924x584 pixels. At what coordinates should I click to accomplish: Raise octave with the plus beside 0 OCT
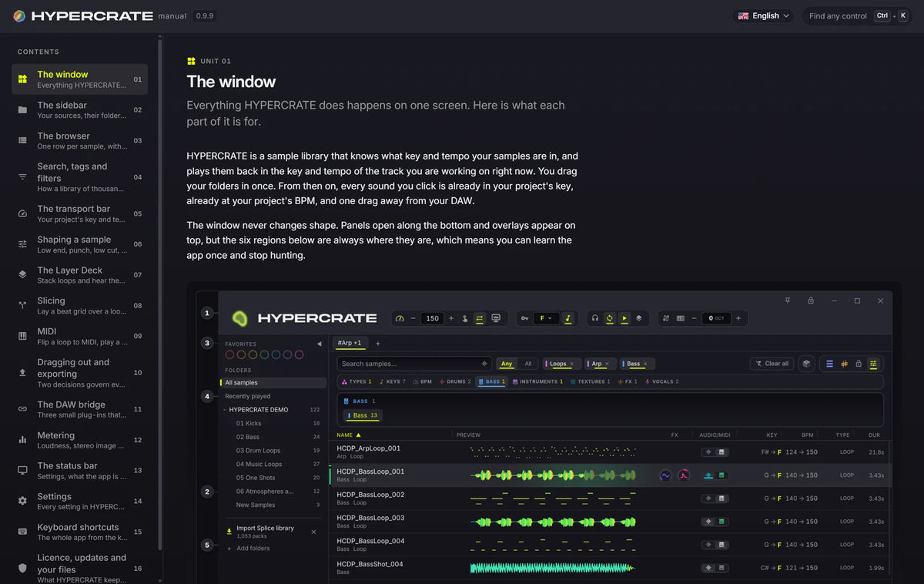click(x=738, y=318)
